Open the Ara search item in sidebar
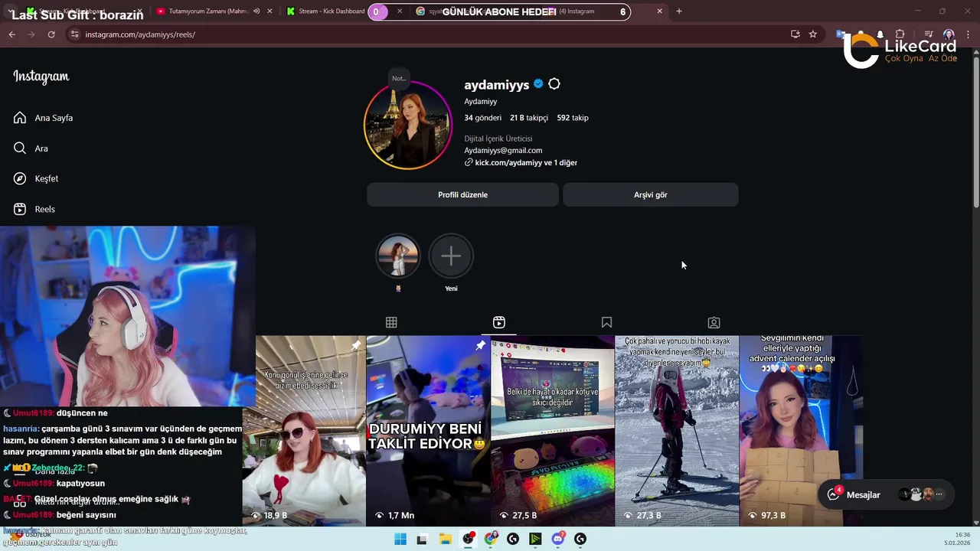 tap(31, 148)
